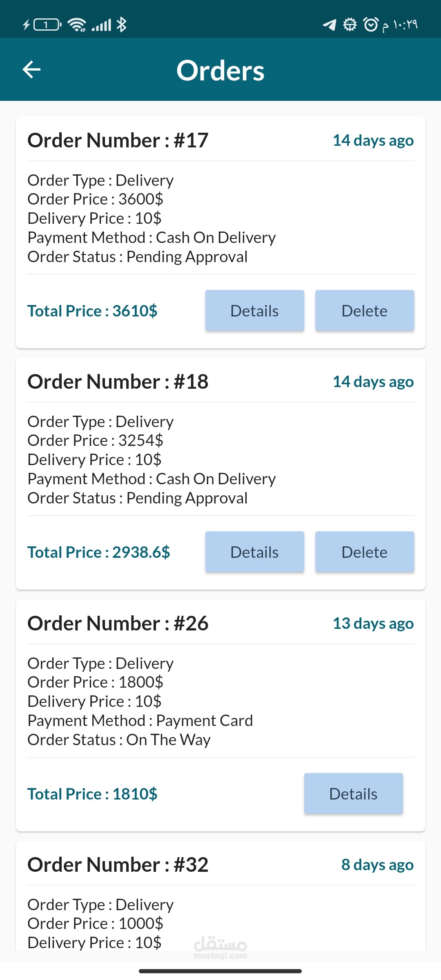Viewport: 441px width, 980px height.
Task: Open Details for order #18
Action: 254,552
